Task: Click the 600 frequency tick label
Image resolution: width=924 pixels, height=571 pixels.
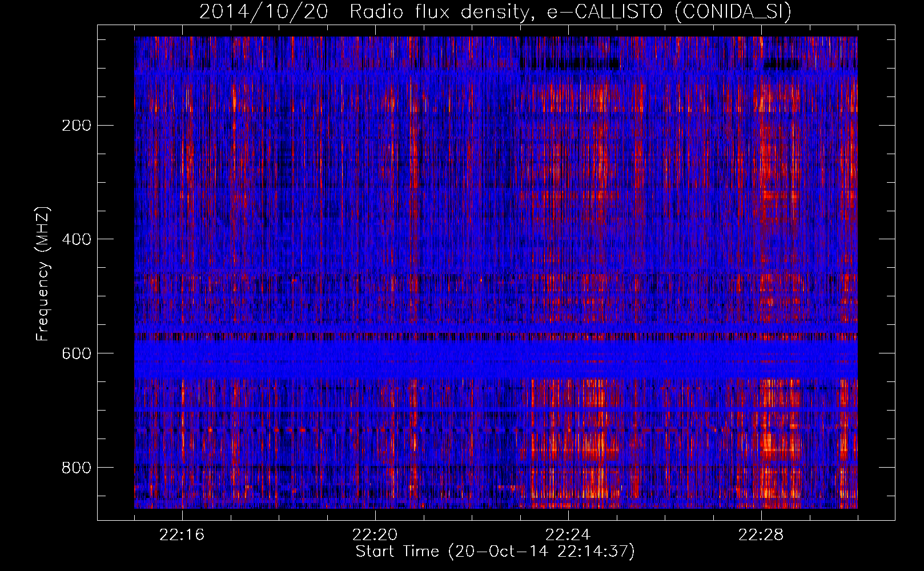Action: coord(77,353)
